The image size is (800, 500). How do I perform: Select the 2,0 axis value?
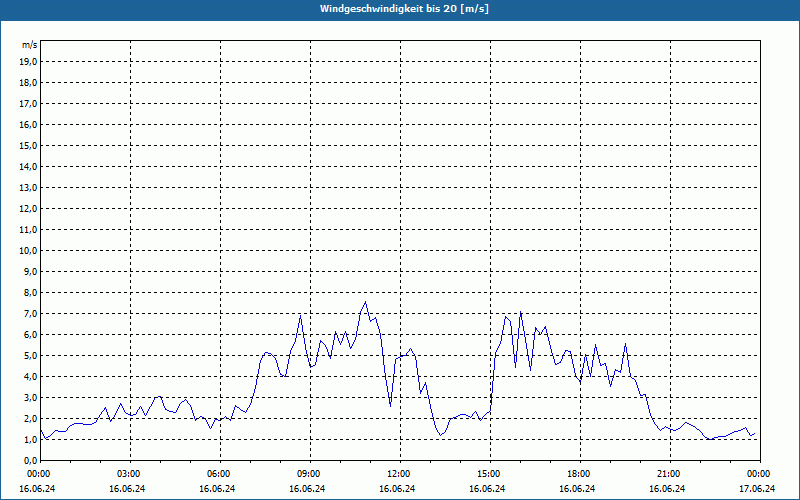(30, 419)
